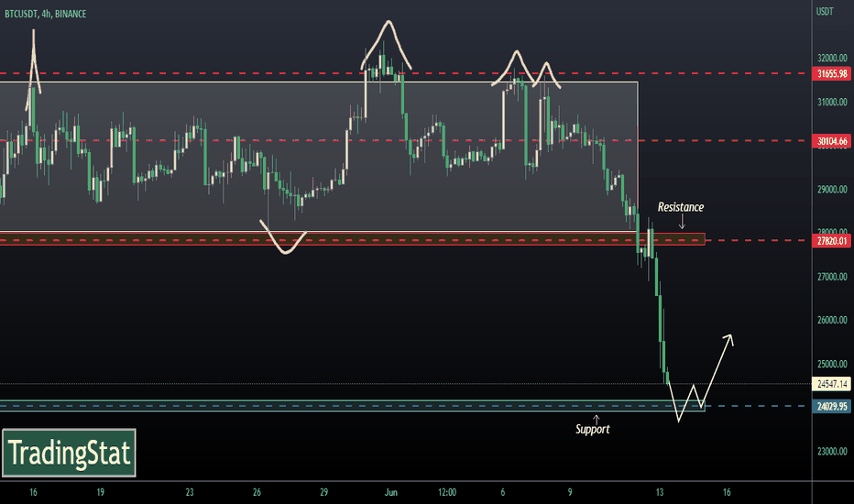Screen dimensions: 854x504
Task: Click the Jun label on the time axis
Action: (x=390, y=493)
